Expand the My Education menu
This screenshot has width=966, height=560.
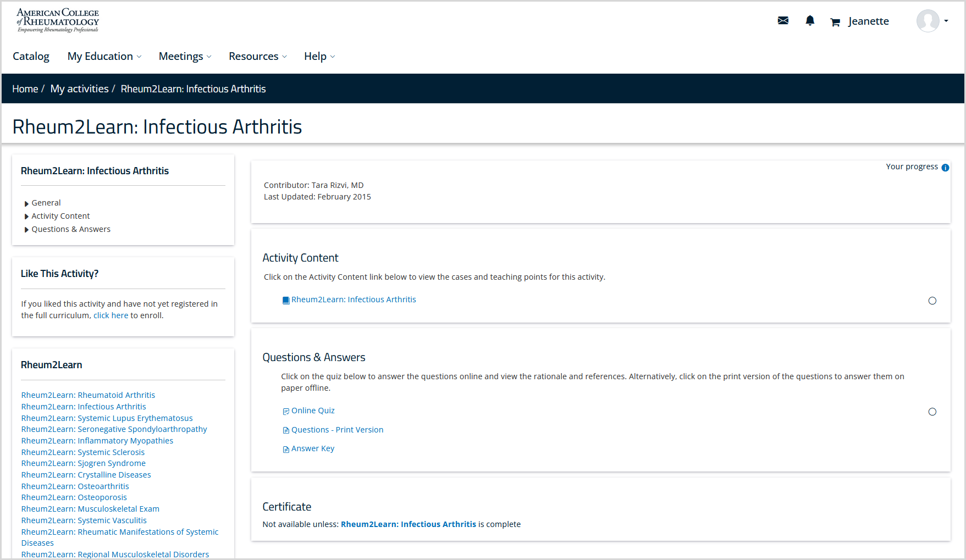[x=104, y=56]
